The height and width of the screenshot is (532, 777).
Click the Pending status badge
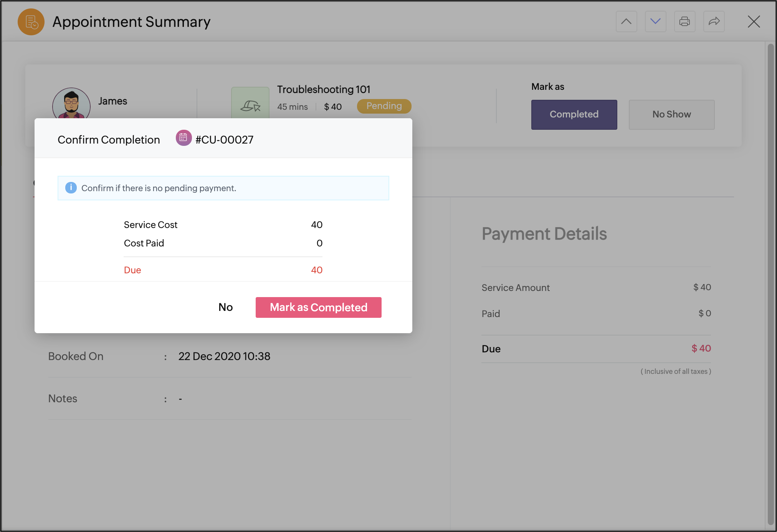pyautogui.click(x=384, y=106)
